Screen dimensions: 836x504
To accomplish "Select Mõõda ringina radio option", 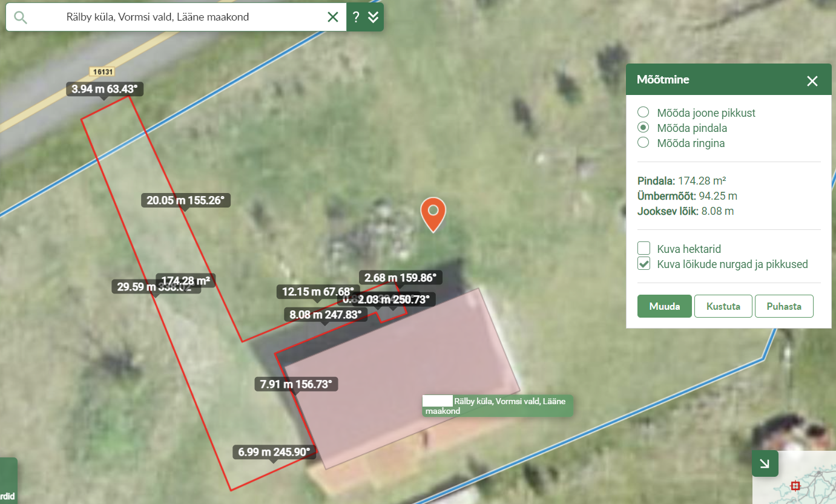I will (643, 143).
